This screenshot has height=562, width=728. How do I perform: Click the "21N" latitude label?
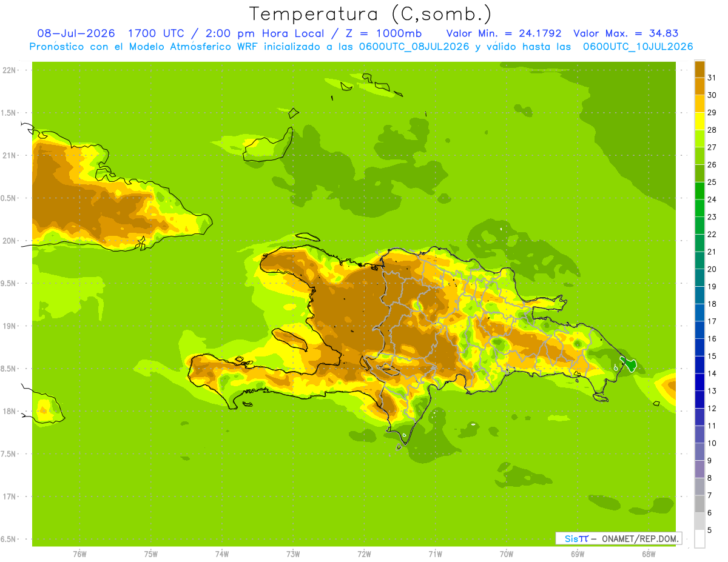pos(9,155)
